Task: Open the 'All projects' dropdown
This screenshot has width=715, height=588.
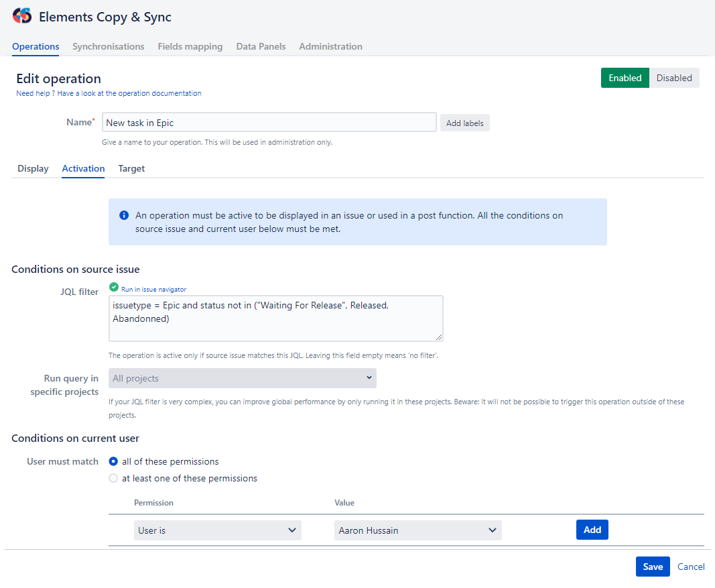Action: click(242, 378)
